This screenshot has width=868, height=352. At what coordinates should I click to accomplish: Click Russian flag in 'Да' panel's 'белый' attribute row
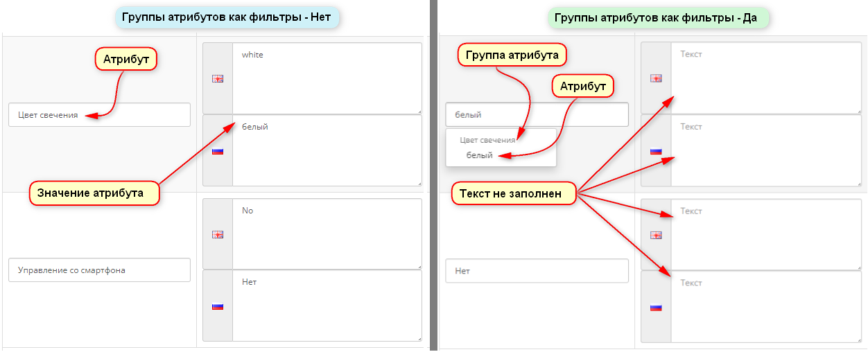pos(656,151)
